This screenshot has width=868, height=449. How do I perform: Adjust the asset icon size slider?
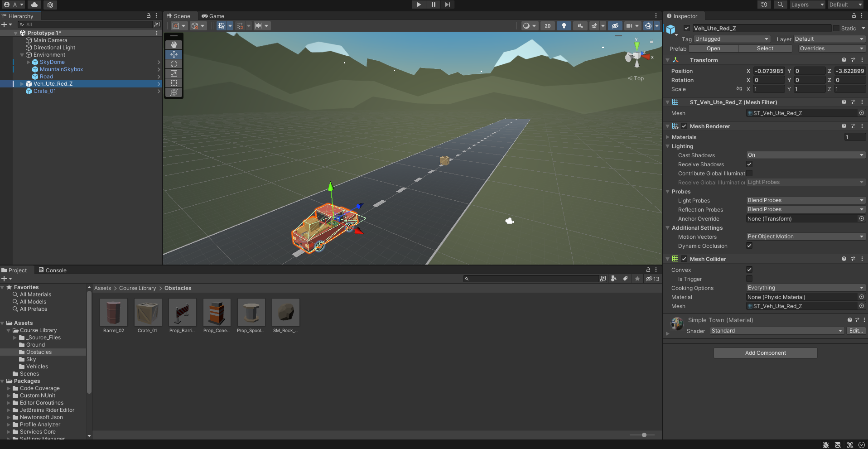tap(644, 435)
